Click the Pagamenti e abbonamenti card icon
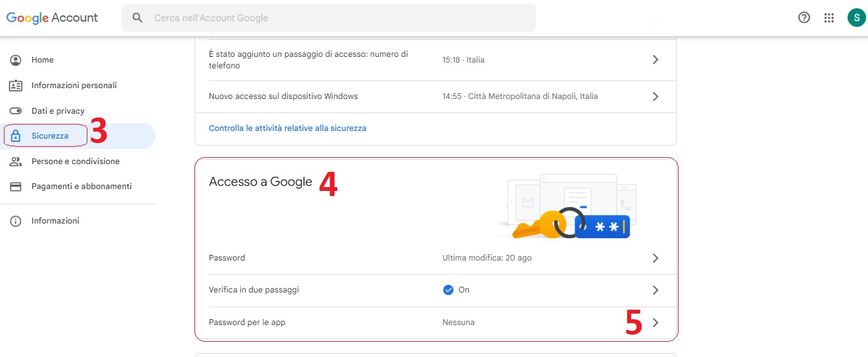 (16, 186)
